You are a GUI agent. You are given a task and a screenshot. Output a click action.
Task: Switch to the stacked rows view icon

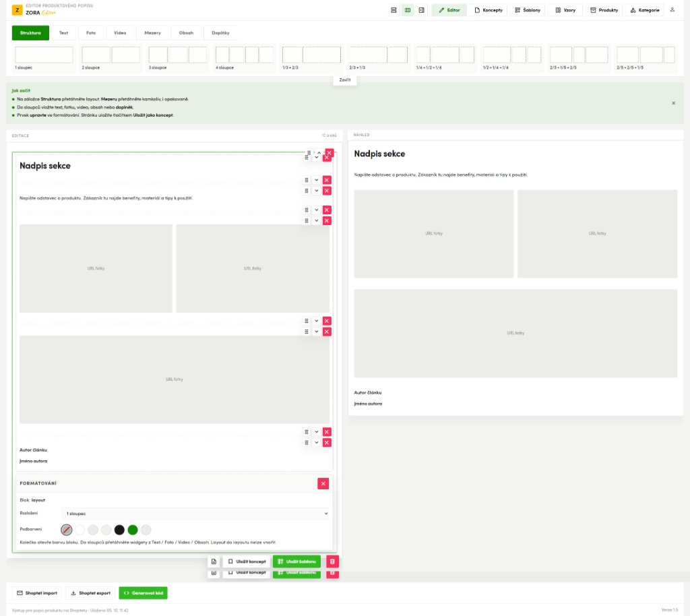(x=394, y=10)
